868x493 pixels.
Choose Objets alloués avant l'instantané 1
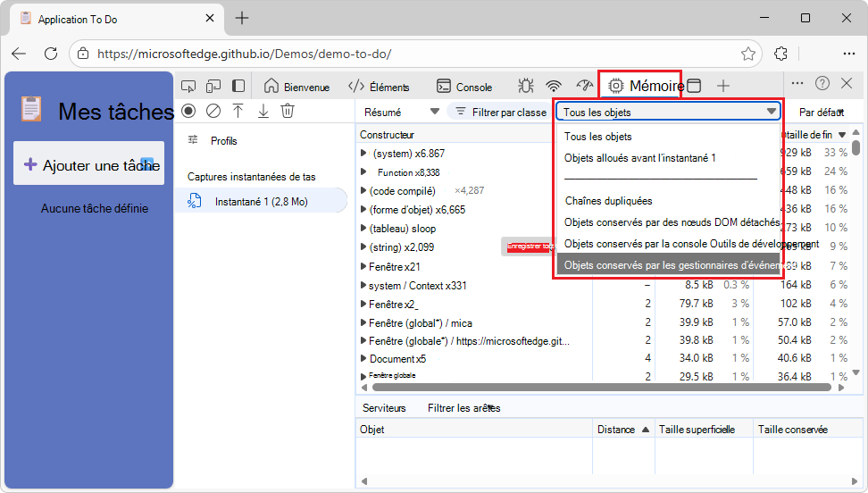click(x=669, y=158)
